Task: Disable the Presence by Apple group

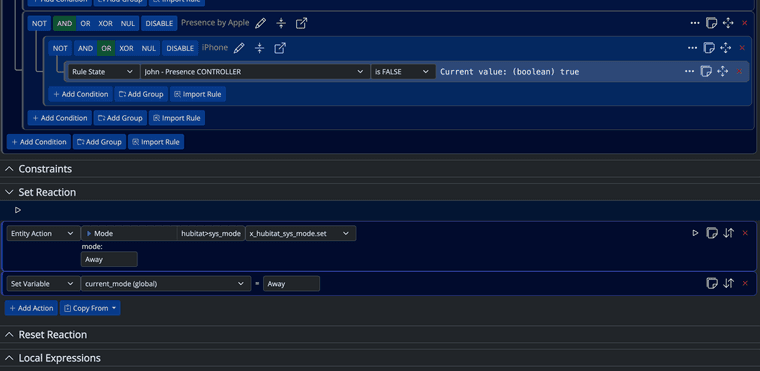Action: (159, 23)
